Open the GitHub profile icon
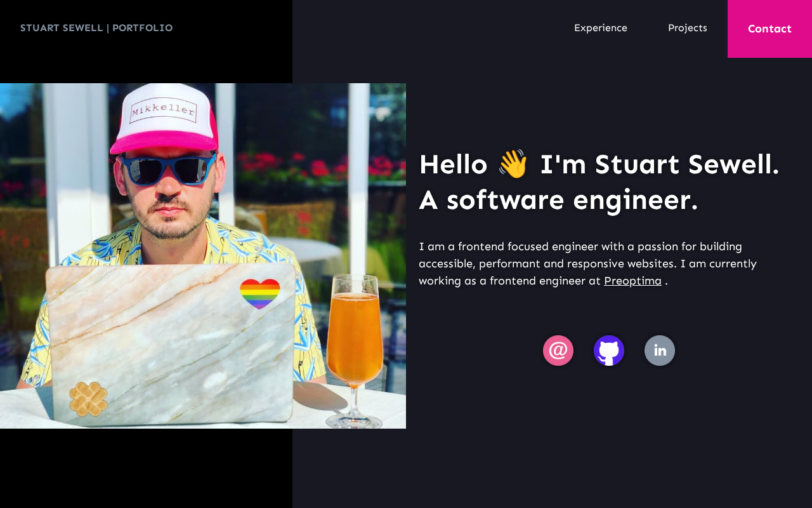The height and width of the screenshot is (508, 812). point(609,351)
